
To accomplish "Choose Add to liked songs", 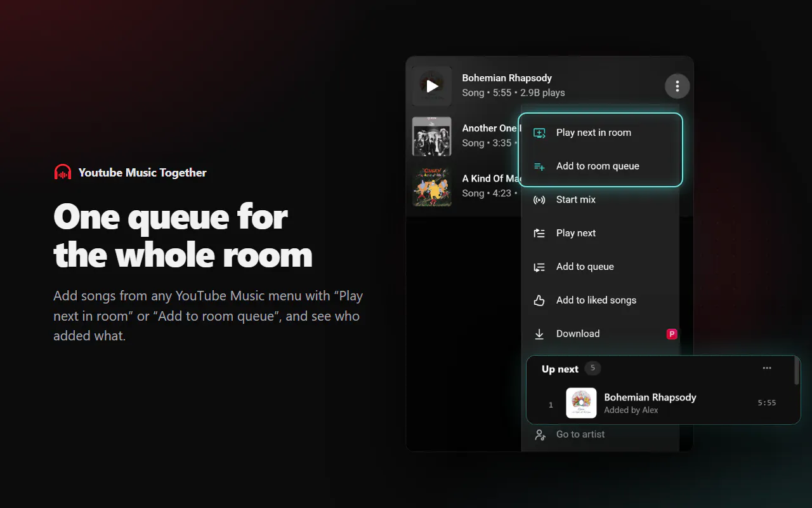I will click(x=600, y=300).
